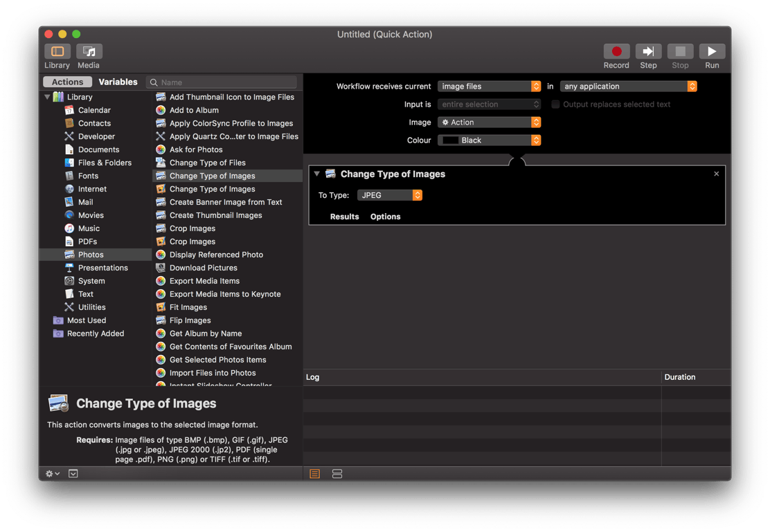770x532 pixels.
Task: Open the image files dropdown
Action: [x=489, y=86]
